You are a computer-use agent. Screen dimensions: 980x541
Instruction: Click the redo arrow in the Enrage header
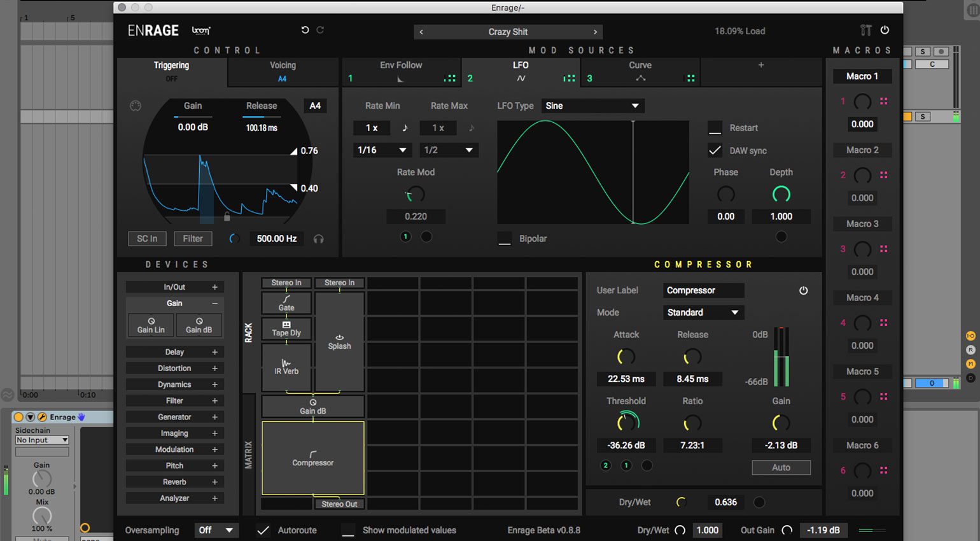point(320,30)
